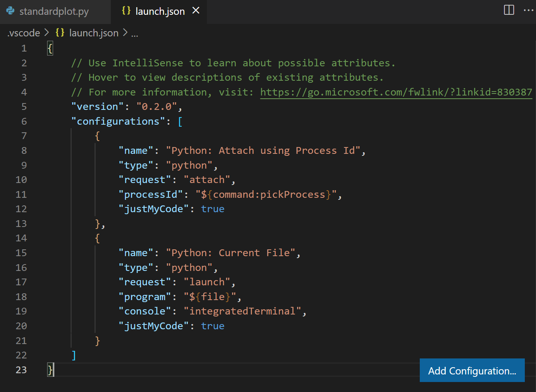
Task: Click line number 6 in the gutter
Action: click(24, 121)
